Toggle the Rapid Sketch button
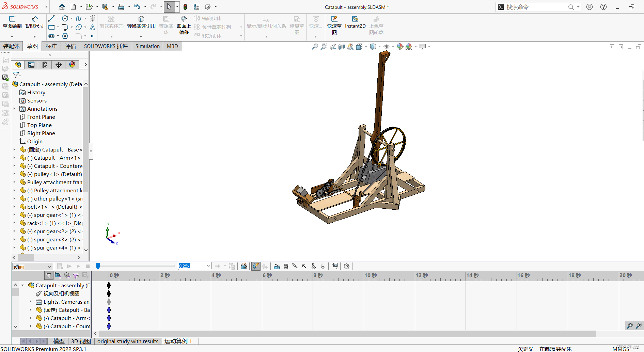Screen dimensions: 644x352 pos(334,25)
